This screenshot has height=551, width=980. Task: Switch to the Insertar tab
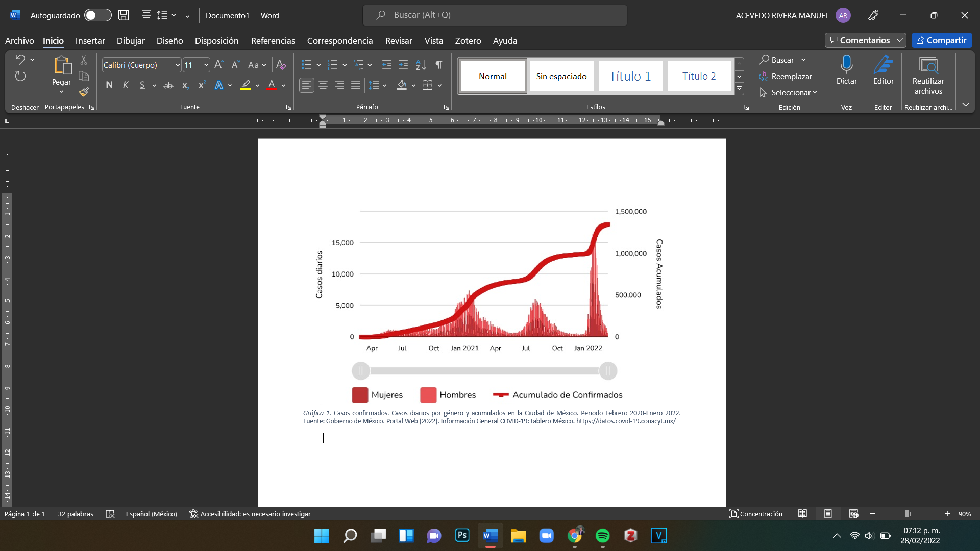click(90, 41)
